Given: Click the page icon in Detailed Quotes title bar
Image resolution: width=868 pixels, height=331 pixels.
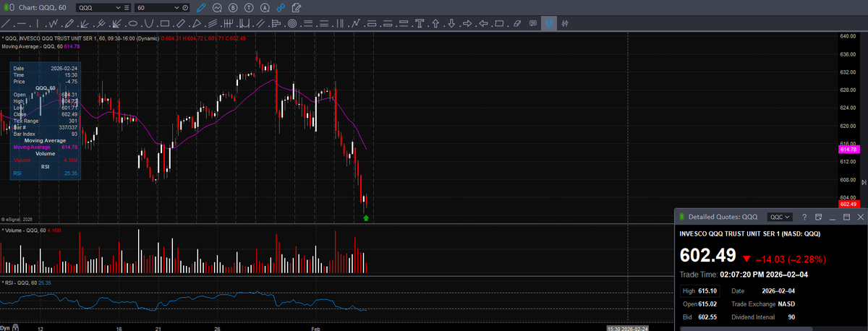Looking at the screenshot, I should (818, 217).
